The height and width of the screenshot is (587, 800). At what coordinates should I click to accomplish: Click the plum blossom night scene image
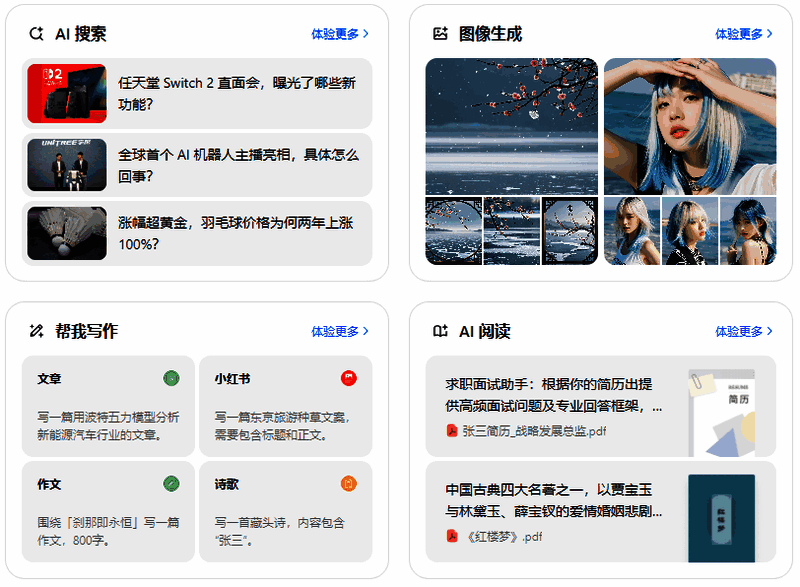(x=512, y=128)
